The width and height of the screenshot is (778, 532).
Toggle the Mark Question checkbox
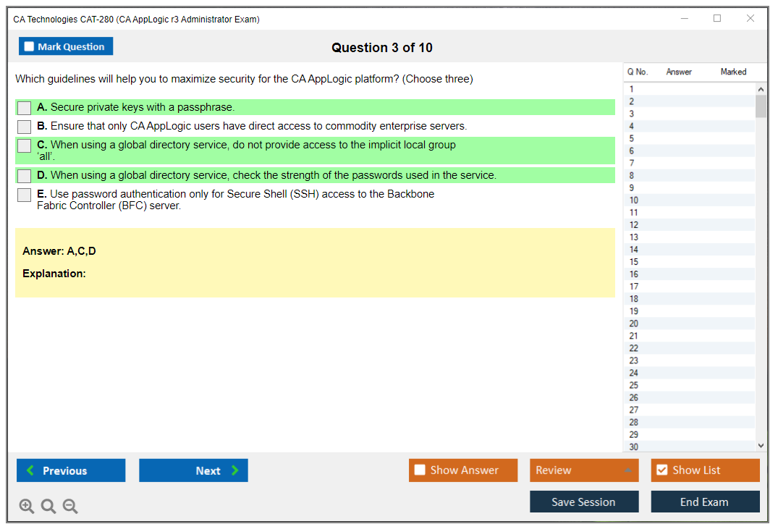pyautogui.click(x=30, y=47)
